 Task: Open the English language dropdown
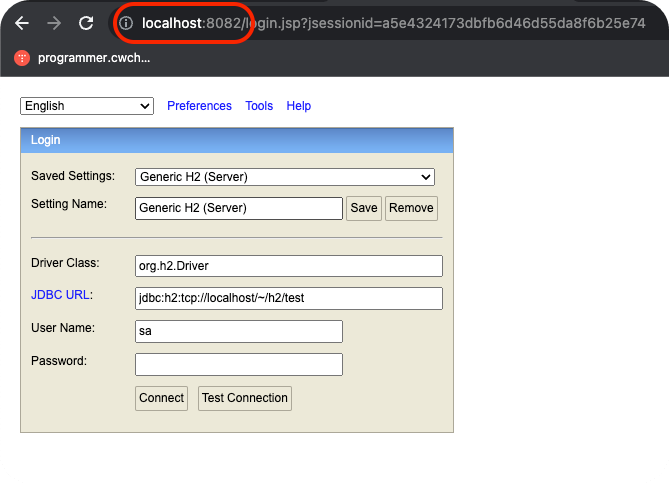point(87,106)
